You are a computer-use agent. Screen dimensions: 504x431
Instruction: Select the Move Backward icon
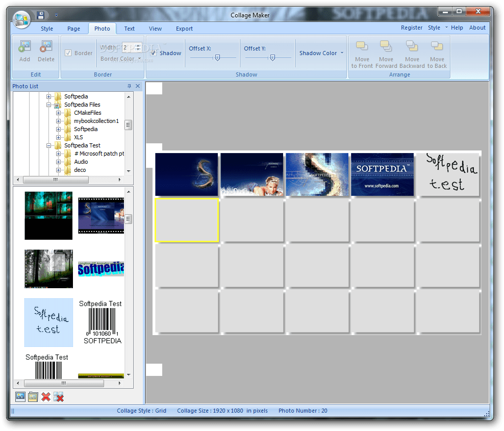(412, 52)
